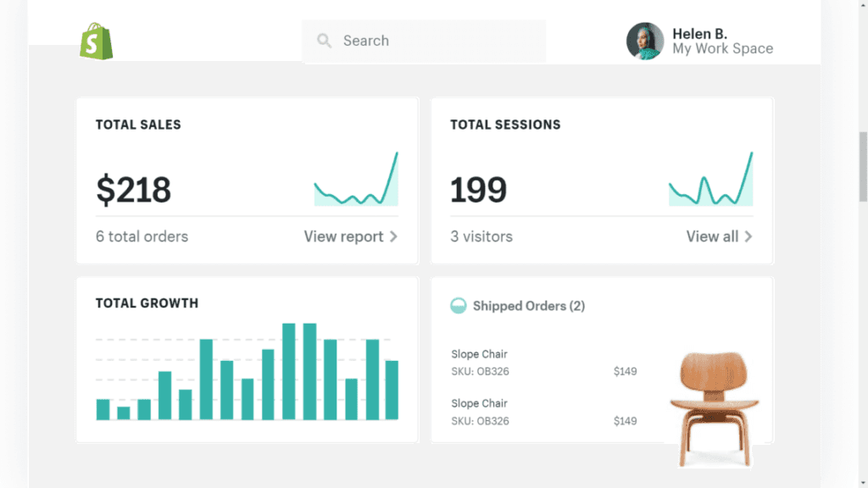Click the 6 total orders label
868x488 pixels.
click(141, 236)
